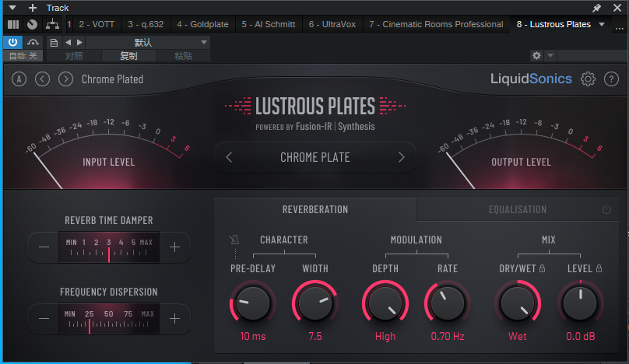Image resolution: width=629 pixels, height=364 pixels.
Task: Click the 粘贴 paste button
Action: 183,56
